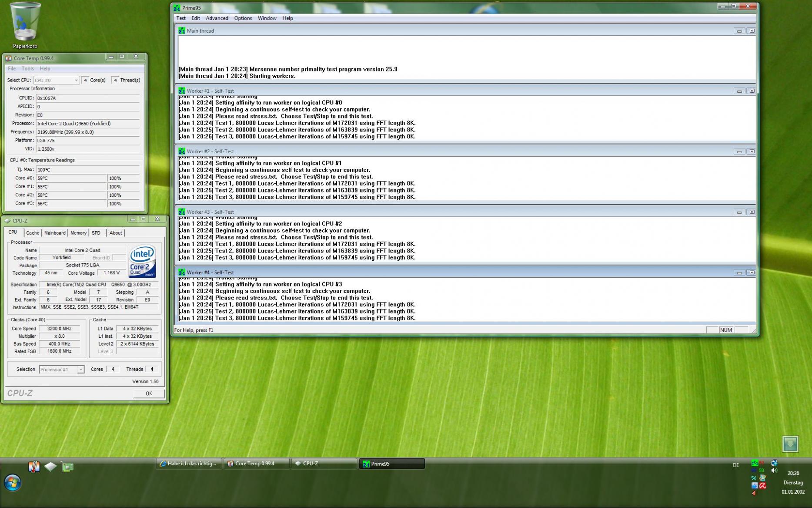The height and width of the screenshot is (508, 812).
Task: Click the green arrow sidebar icon on desktop
Action: pos(790,444)
